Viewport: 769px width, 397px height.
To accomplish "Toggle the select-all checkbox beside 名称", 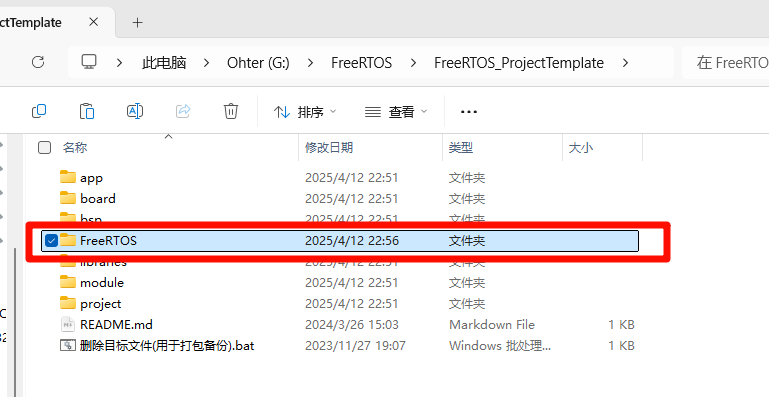I will 45,147.
